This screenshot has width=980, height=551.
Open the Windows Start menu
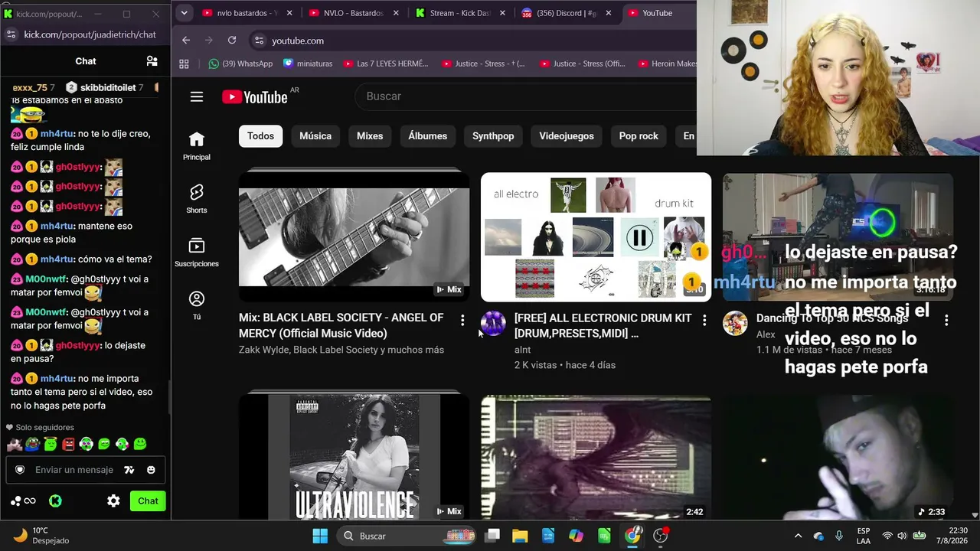320,536
